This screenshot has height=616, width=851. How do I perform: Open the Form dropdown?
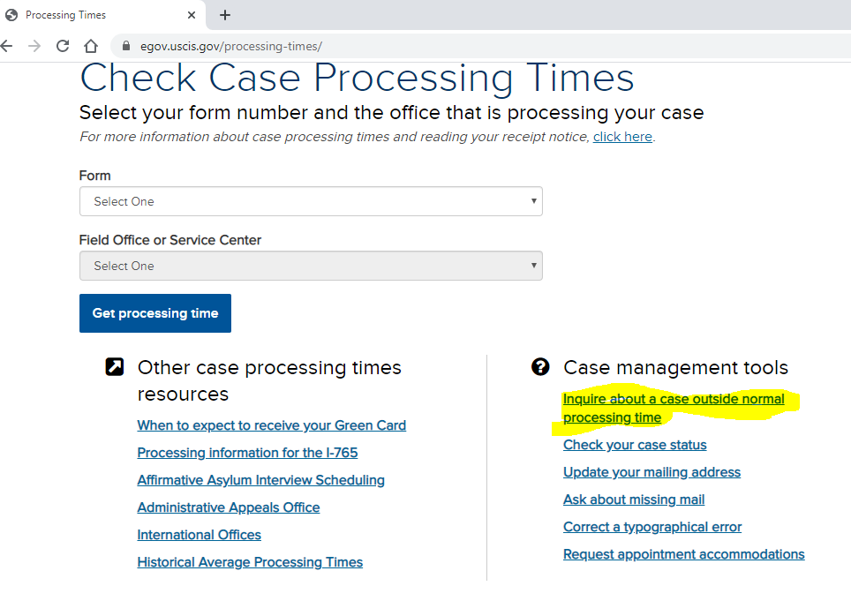[311, 201]
